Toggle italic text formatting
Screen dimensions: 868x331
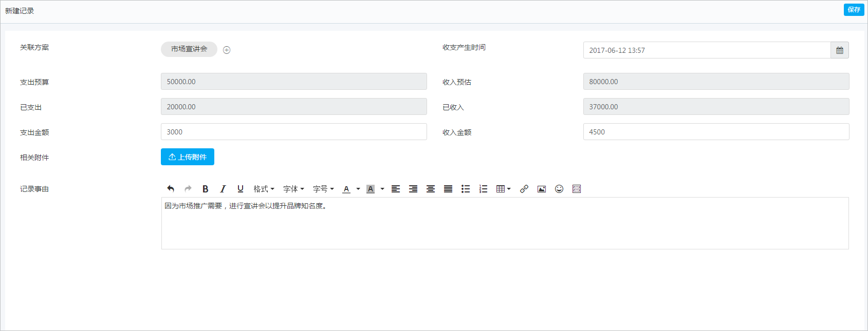tap(223, 189)
